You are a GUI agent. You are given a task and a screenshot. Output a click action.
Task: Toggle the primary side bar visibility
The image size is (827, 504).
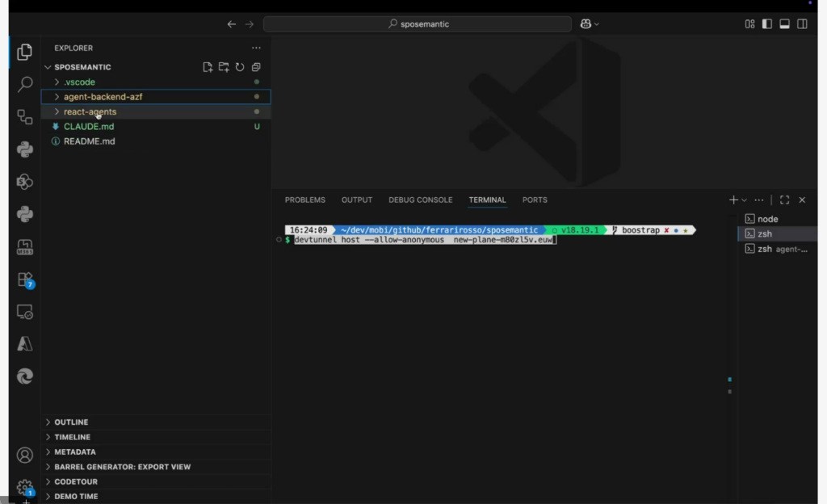click(x=767, y=23)
